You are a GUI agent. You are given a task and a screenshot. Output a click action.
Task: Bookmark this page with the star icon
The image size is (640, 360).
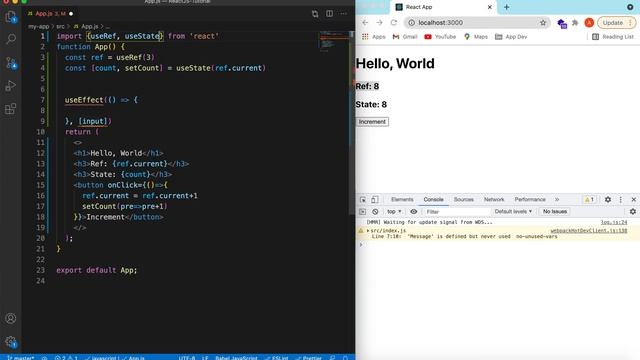click(x=543, y=23)
